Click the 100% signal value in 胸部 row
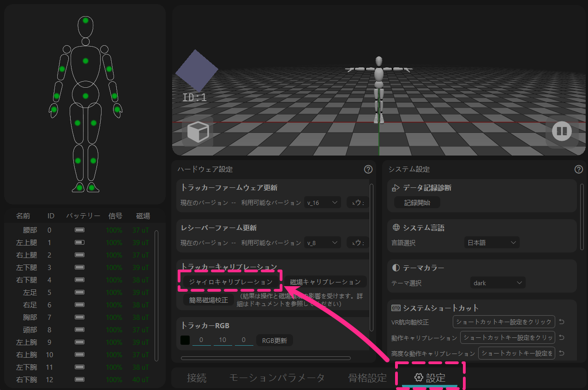588x390 pixels. (114, 317)
